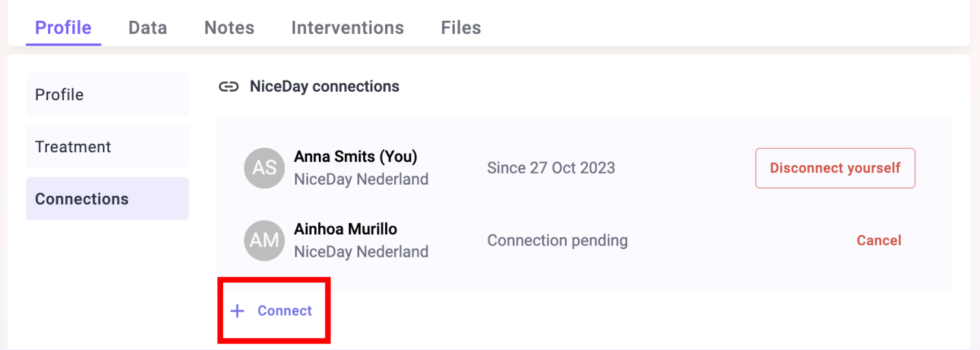Open the Files tab
This screenshot has height=350, width=980.
click(461, 27)
